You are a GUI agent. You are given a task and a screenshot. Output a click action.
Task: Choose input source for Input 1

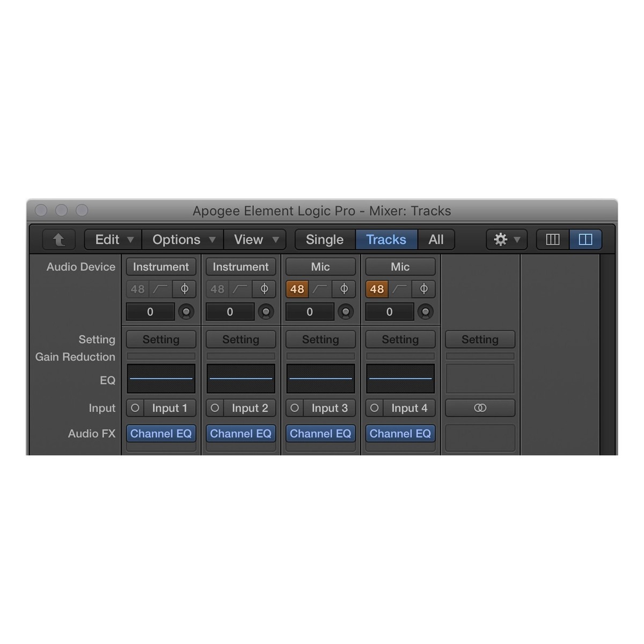coord(170,408)
